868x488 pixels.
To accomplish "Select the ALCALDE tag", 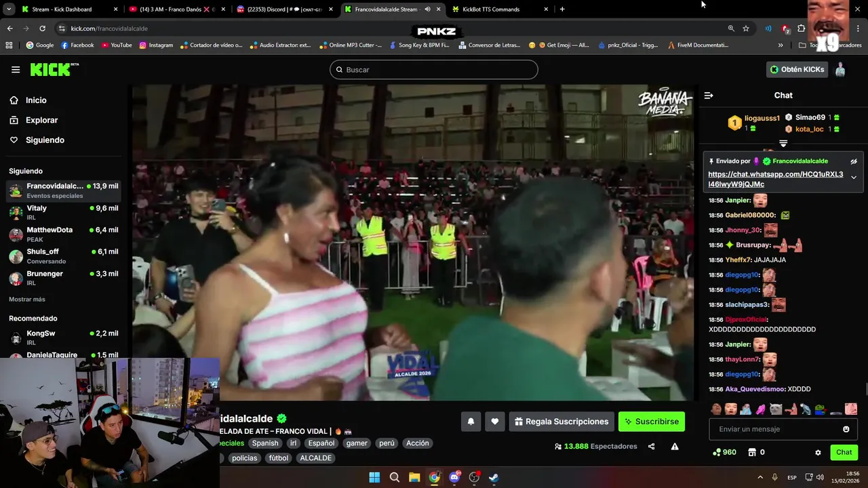I will [x=316, y=458].
